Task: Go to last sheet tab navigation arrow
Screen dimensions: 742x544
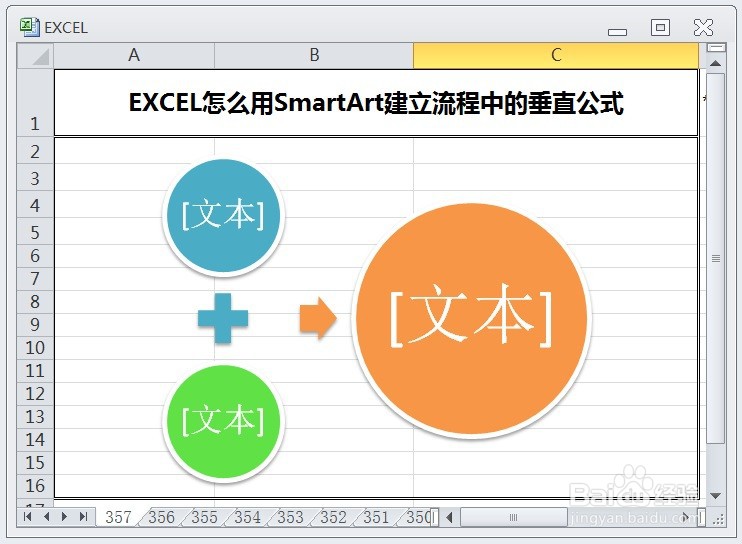Action: click(x=84, y=517)
